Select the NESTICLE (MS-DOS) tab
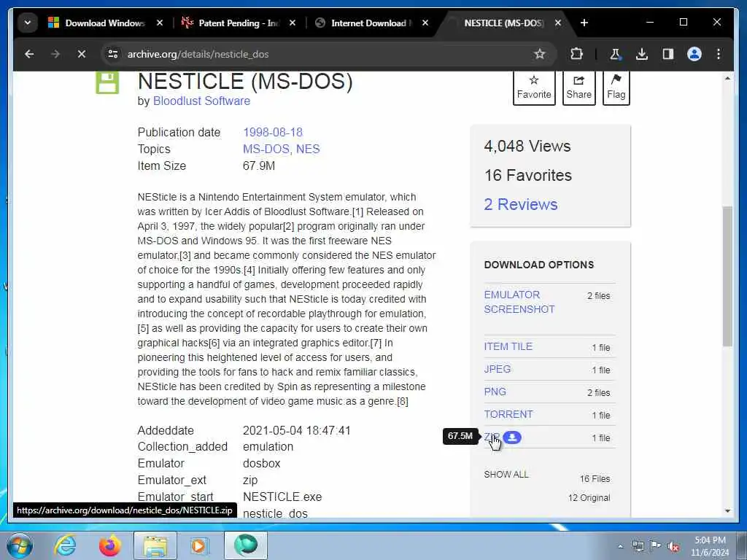 coord(503,23)
